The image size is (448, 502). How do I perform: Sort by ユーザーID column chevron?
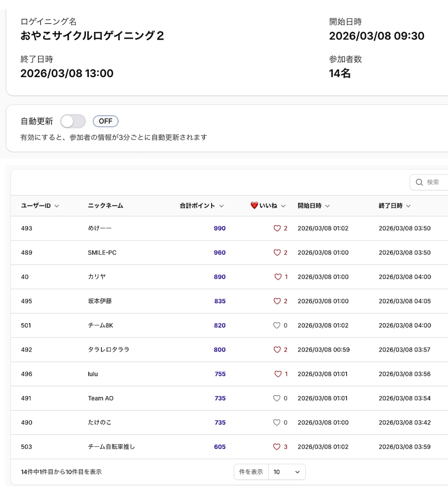click(56, 206)
